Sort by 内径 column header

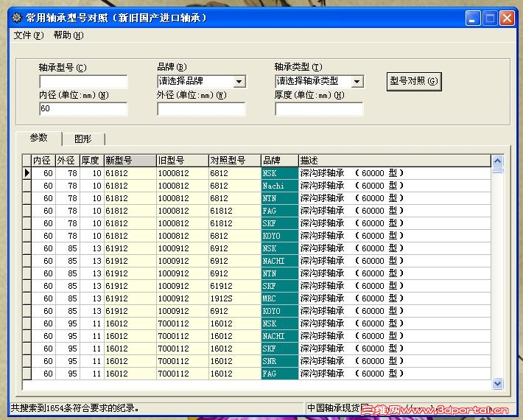click(43, 161)
